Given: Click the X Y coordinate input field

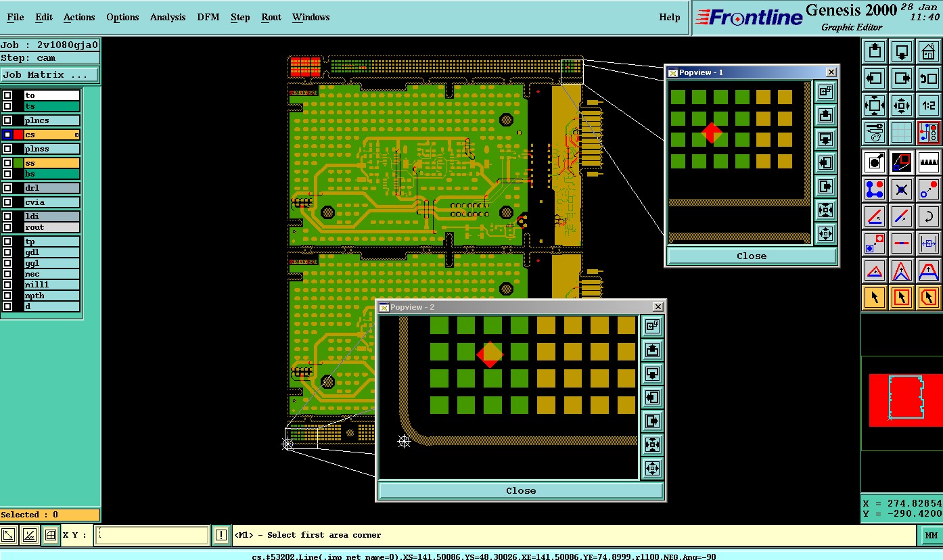Looking at the screenshot, I should point(152,535).
